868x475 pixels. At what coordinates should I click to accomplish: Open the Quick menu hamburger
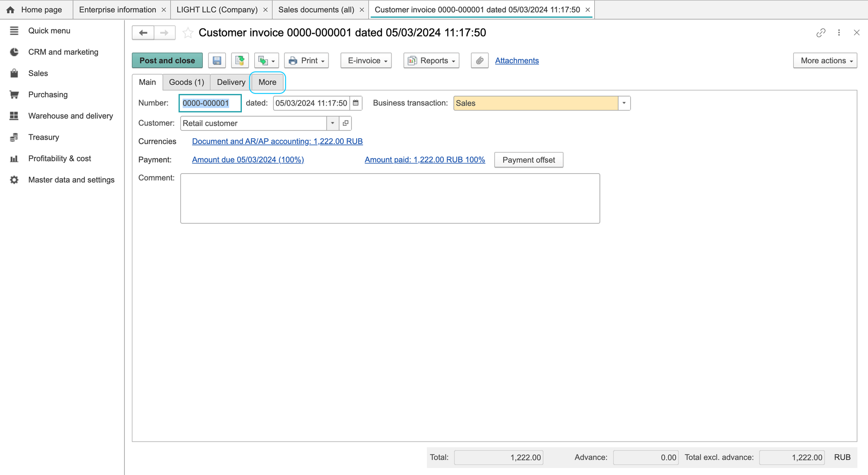(14, 30)
